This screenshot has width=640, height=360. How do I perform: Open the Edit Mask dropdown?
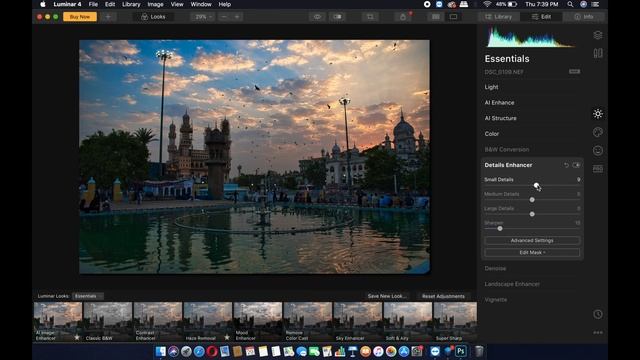tap(532, 253)
